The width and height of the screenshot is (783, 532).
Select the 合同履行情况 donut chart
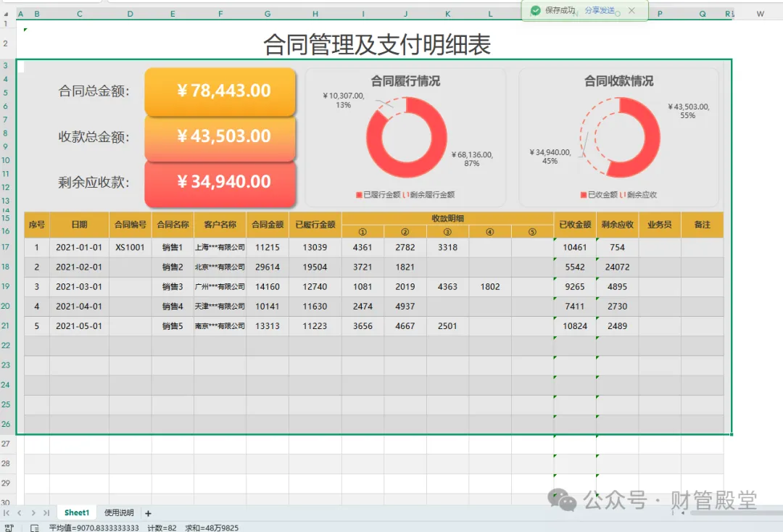[406, 137]
